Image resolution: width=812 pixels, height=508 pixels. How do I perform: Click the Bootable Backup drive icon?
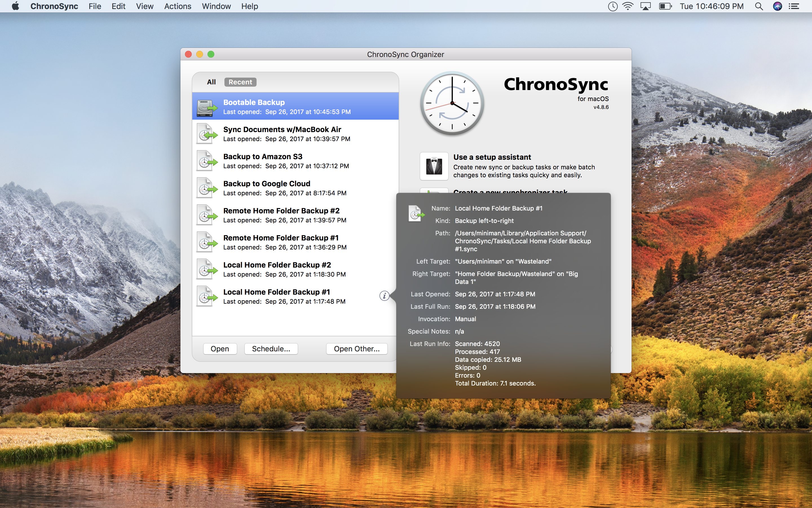(x=207, y=107)
